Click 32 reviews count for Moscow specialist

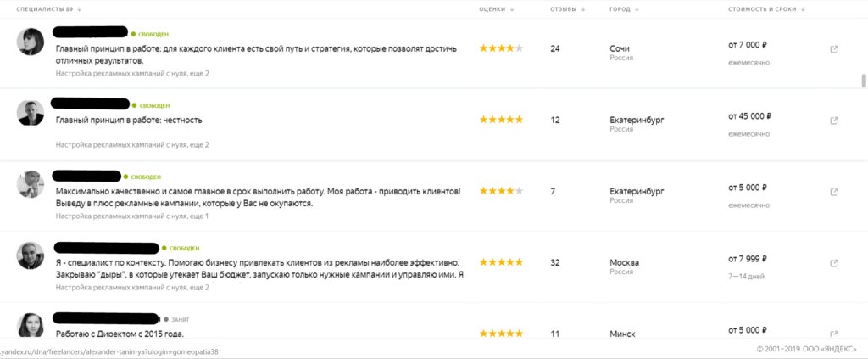pos(555,262)
